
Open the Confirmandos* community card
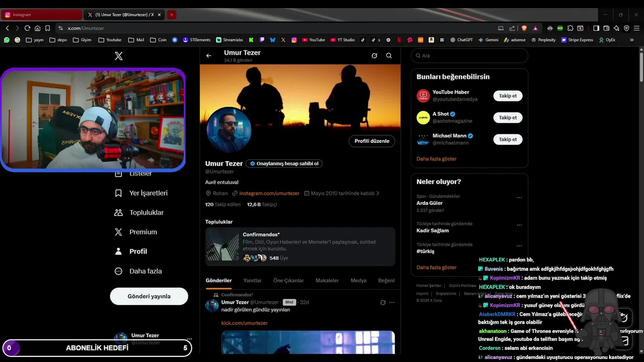coord(300,247)
